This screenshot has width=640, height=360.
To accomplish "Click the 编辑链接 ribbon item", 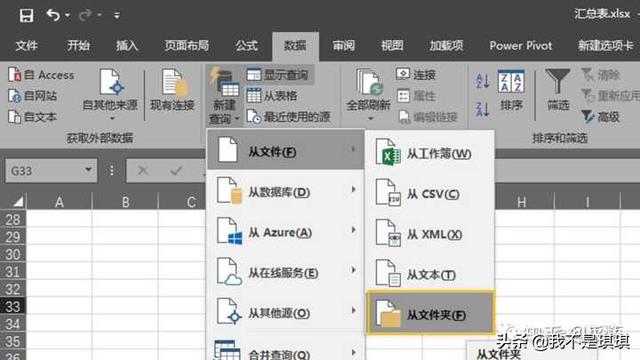I will tap(427, 117).
